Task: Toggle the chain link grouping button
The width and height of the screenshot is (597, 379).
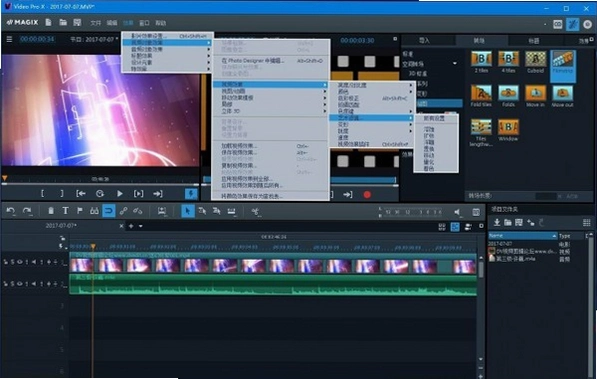Action: click(123, 211)
